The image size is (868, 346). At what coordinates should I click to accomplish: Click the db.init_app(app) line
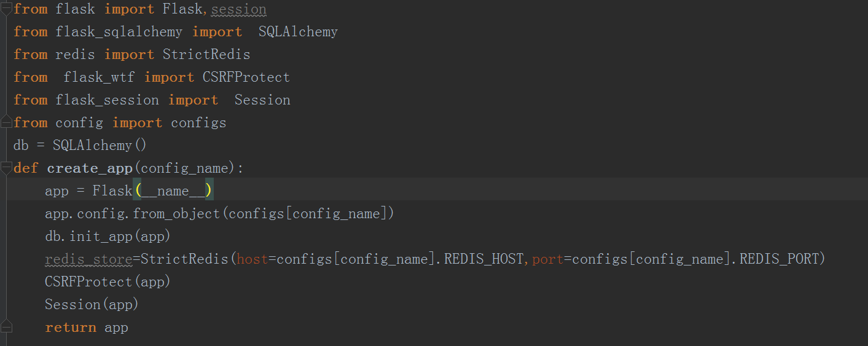pyautogui.click(x=107, y=237)
